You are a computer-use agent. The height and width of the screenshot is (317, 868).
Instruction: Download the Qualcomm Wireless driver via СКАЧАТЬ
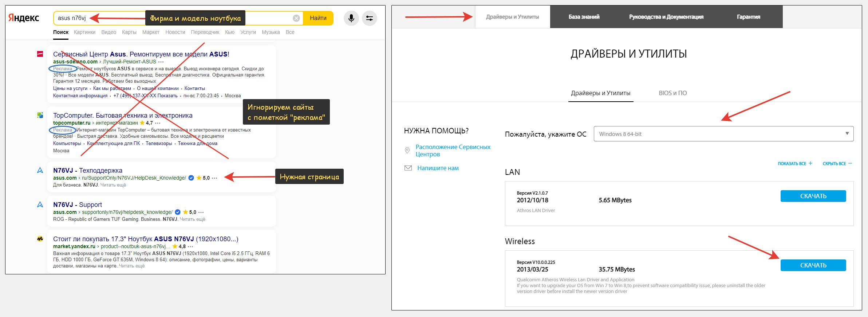point(813,265)
